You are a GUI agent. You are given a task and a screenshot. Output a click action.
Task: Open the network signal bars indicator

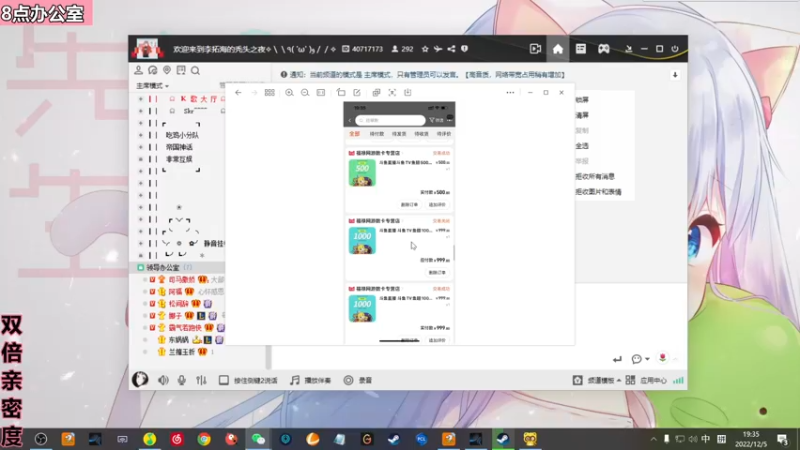(678, 381)
